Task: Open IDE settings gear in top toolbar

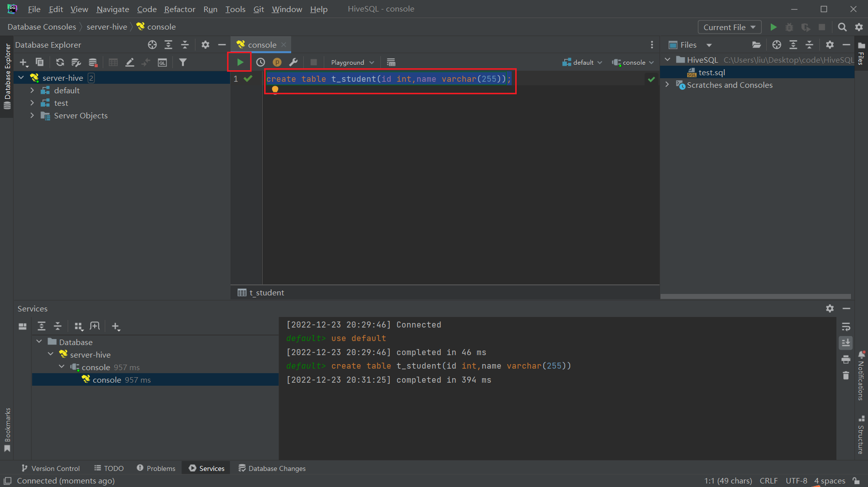Action: click(859, 27)
